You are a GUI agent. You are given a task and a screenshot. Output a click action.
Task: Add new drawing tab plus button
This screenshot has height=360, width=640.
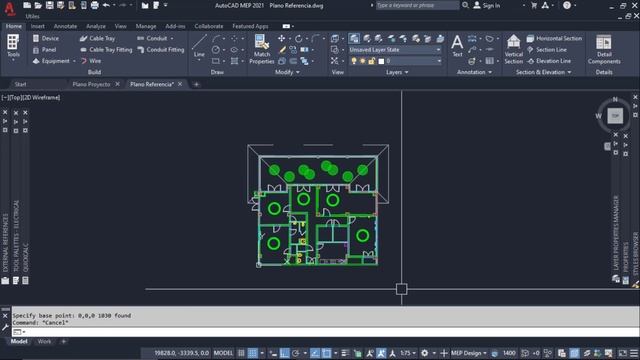tap(196, 84)
